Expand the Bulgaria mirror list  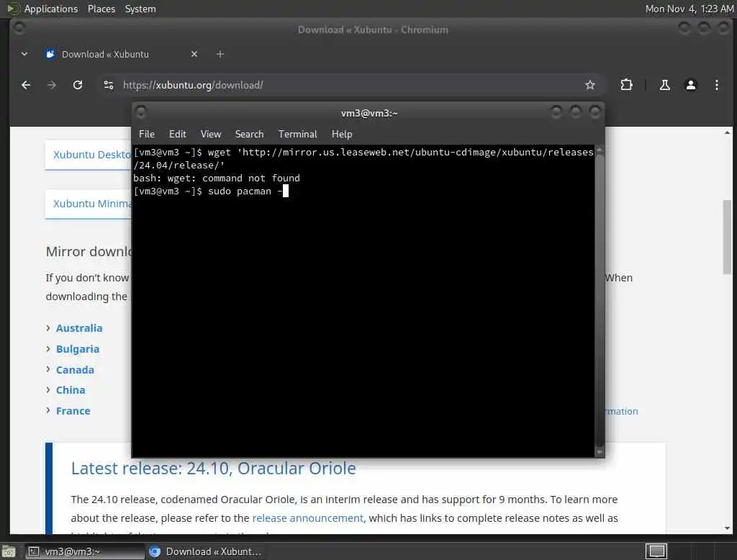(78, 349)
